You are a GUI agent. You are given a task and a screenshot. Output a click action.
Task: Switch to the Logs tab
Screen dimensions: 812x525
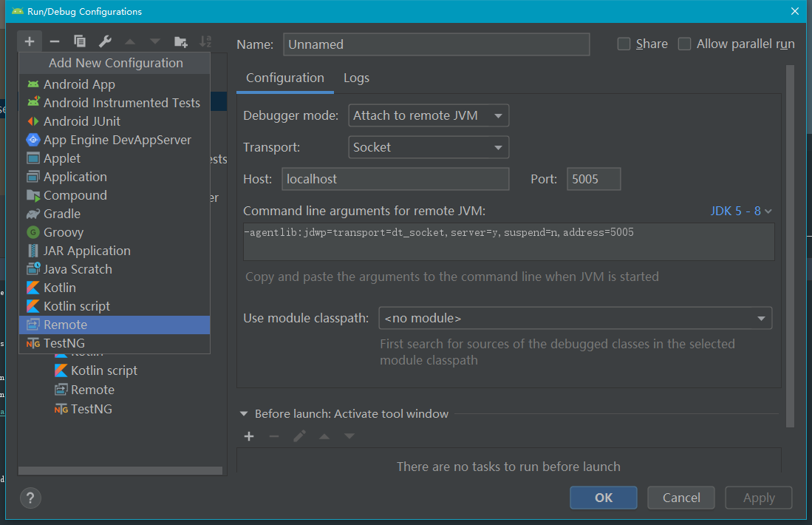pyautogui.click(x=356, y=78)
